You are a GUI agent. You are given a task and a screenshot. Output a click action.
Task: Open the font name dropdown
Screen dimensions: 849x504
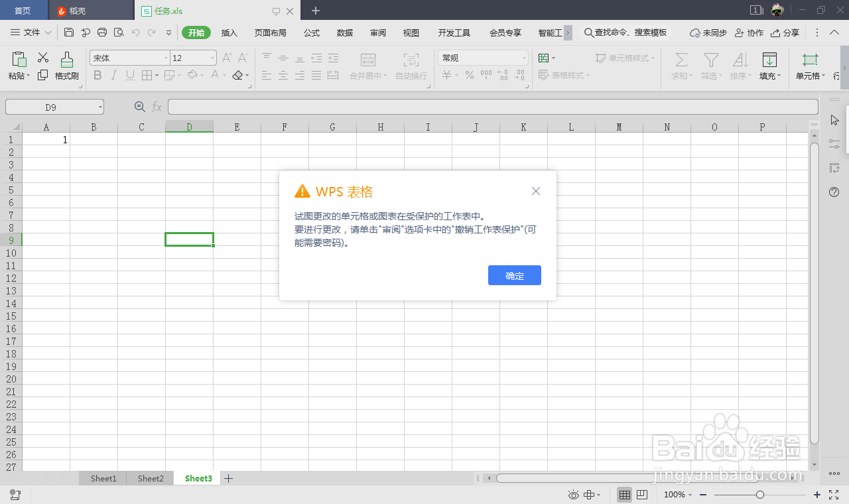pos(166,58)
